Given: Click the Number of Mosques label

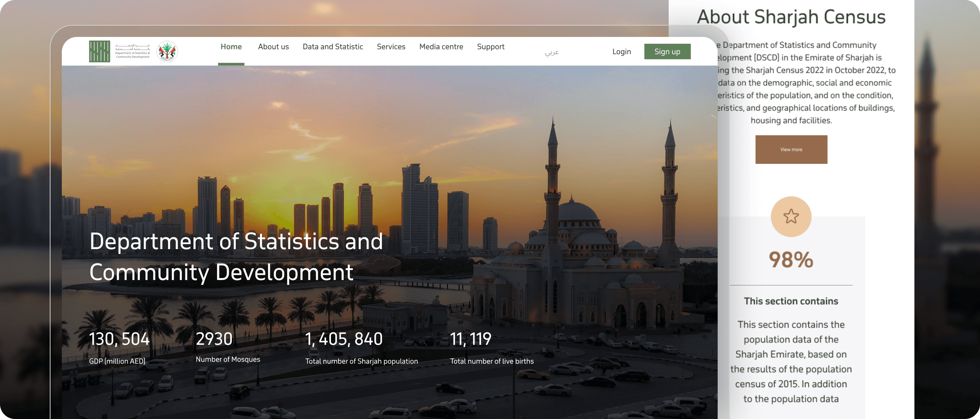Looking at the screenshot, I should pos(228,359).
